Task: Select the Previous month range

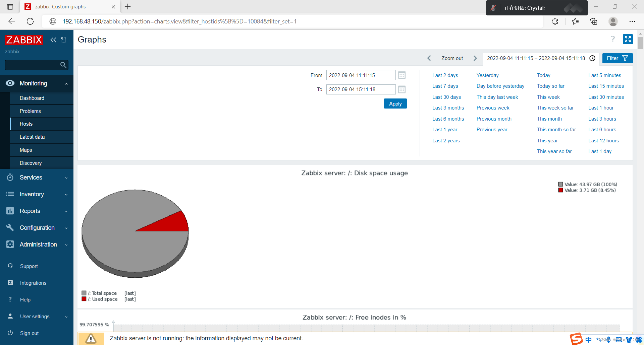Action: (494, 119)
